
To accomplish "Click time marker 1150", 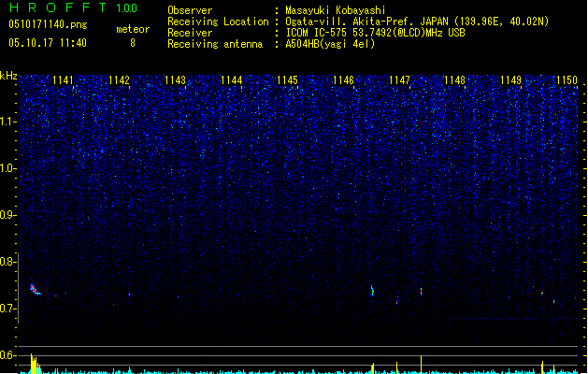I will click(x=566, y=80).
